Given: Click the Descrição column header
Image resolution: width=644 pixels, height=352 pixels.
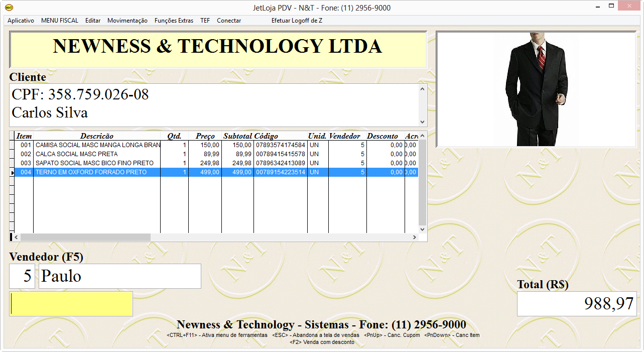Looking at the screenshot, I should [x=97, y=136].
